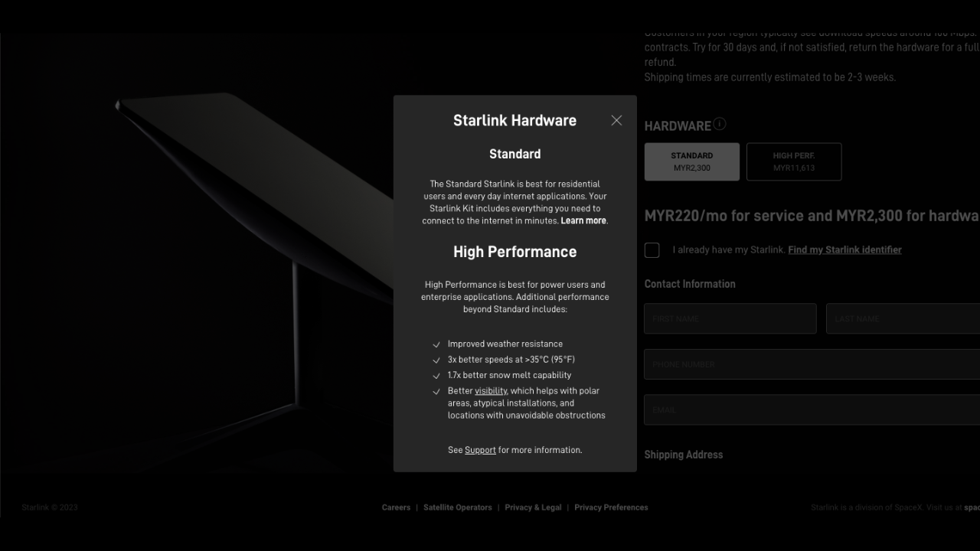The width and height of the screenshot is (980, 551).
Task: Open the hardware info icon
Action: pos(720,124)
